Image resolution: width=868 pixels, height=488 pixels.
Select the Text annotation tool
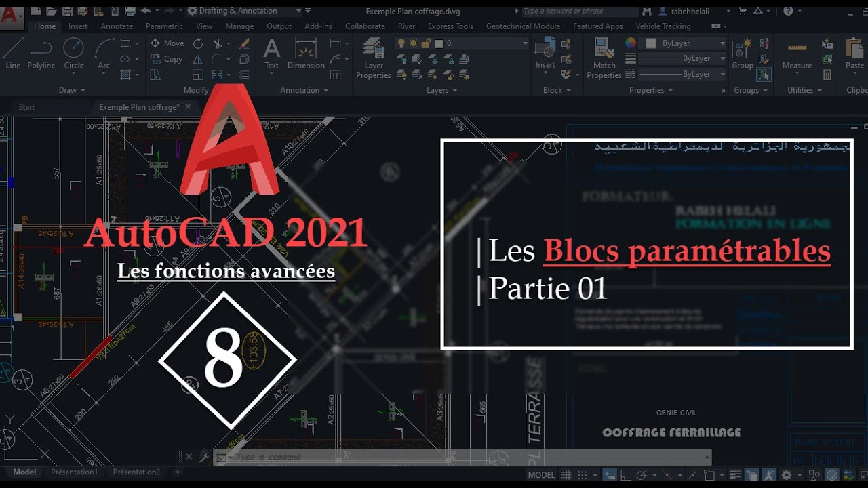tap(271, 54)
